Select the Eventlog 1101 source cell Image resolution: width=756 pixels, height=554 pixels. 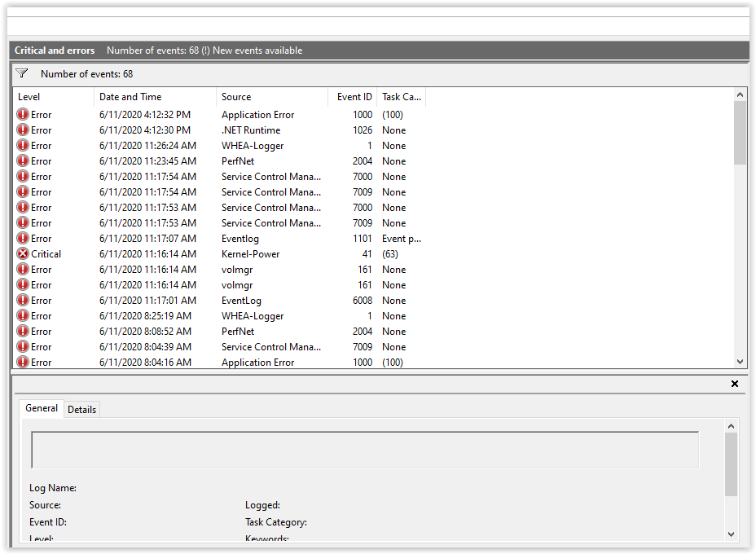240,238
